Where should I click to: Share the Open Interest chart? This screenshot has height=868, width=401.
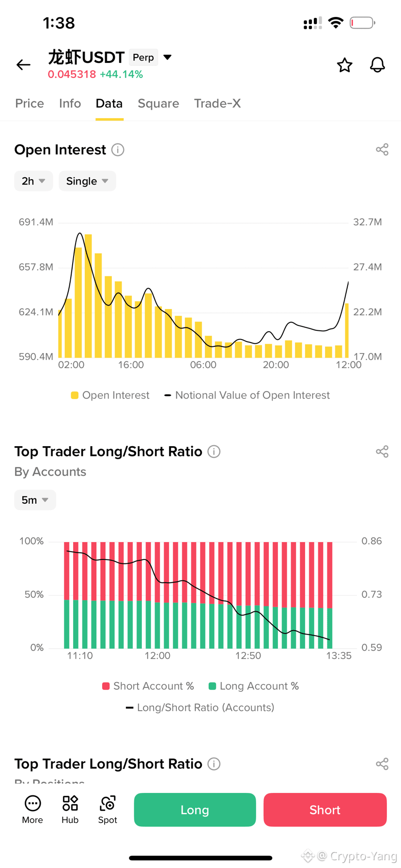[x=382, y=150]
